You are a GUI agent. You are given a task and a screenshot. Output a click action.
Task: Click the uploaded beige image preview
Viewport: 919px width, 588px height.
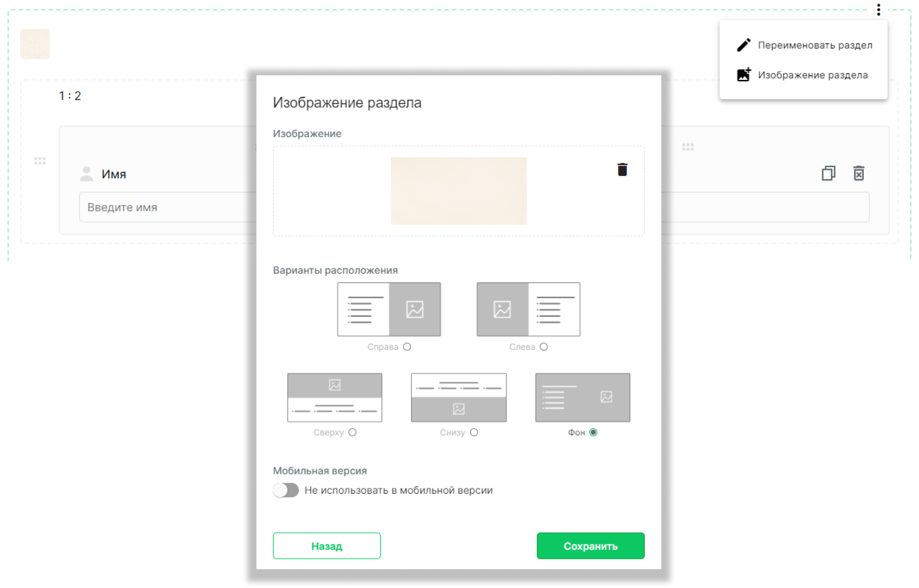(x=459, y=191)
